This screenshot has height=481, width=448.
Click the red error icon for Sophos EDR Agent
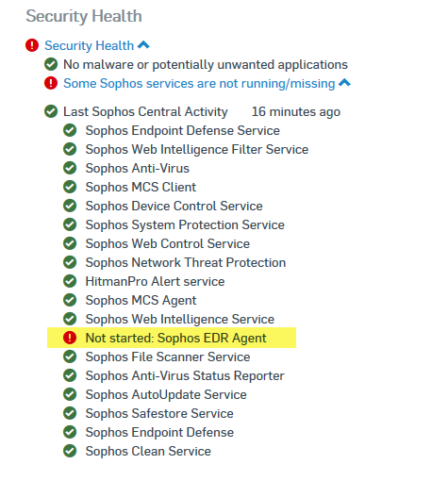coord(70,338)
